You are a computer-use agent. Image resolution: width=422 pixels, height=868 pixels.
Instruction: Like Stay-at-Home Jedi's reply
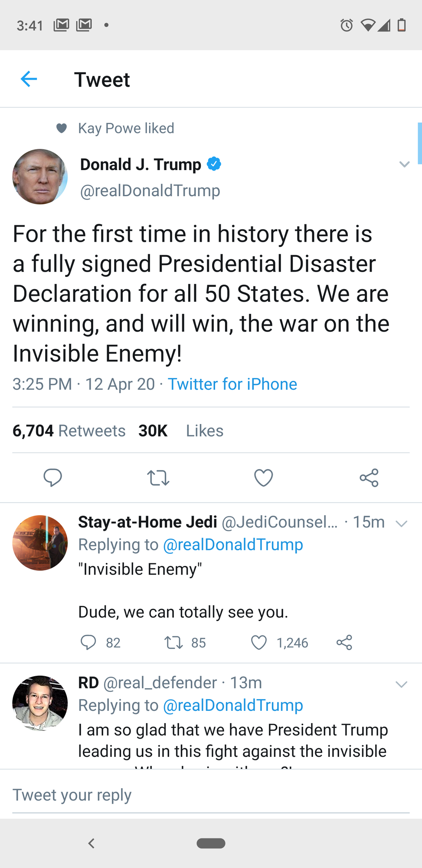259,642
